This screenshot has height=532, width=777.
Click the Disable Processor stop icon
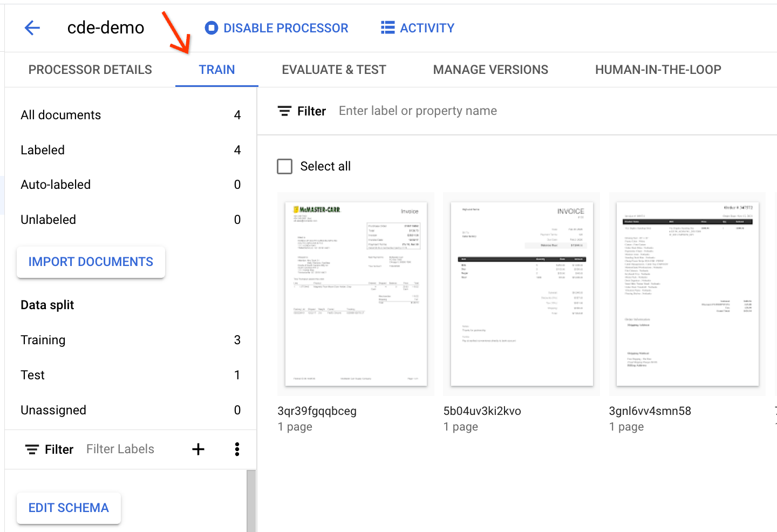click(212, 28)
